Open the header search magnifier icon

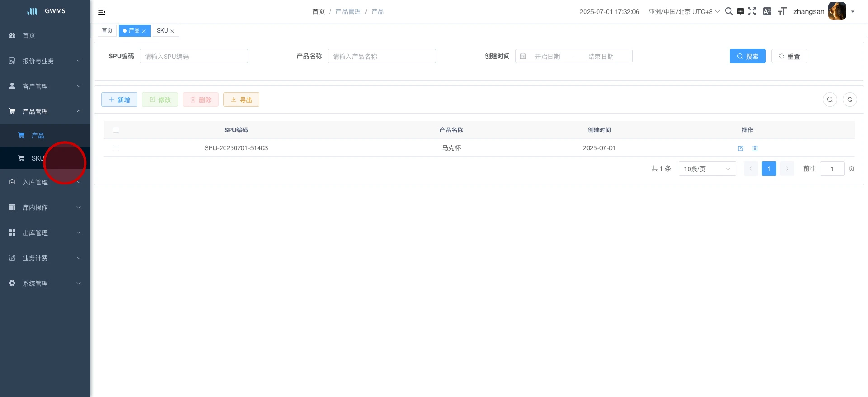point(729,11)
